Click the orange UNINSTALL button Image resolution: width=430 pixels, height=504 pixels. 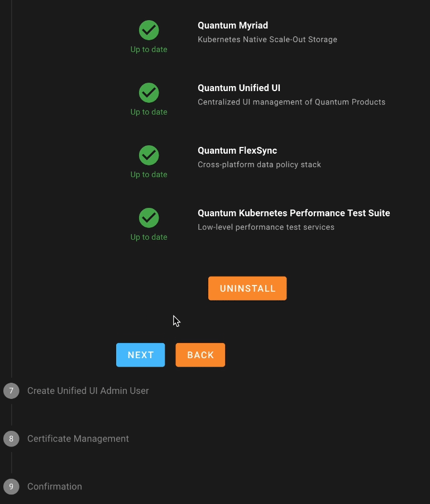point(247,288)
